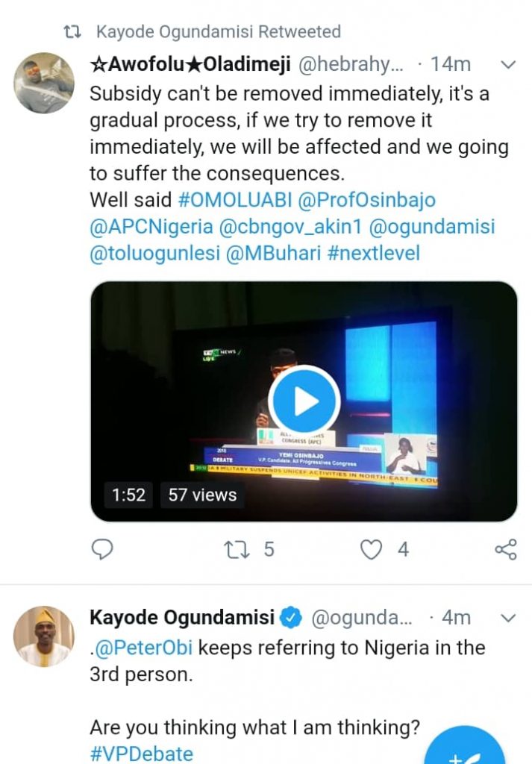
Task: Retweet the subsidy tweet
Action: pos(235,550)
